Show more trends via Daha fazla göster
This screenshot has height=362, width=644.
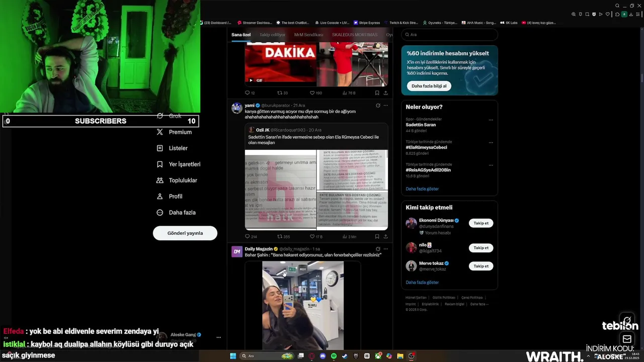tap(422, 189)
